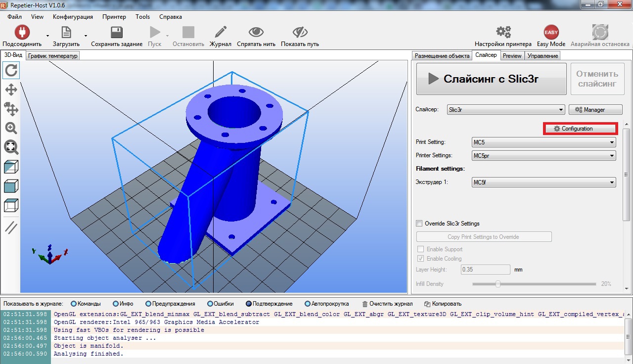Click the zoom-in magnifier tool
The image size is (633, 364).
click(11, 128)
